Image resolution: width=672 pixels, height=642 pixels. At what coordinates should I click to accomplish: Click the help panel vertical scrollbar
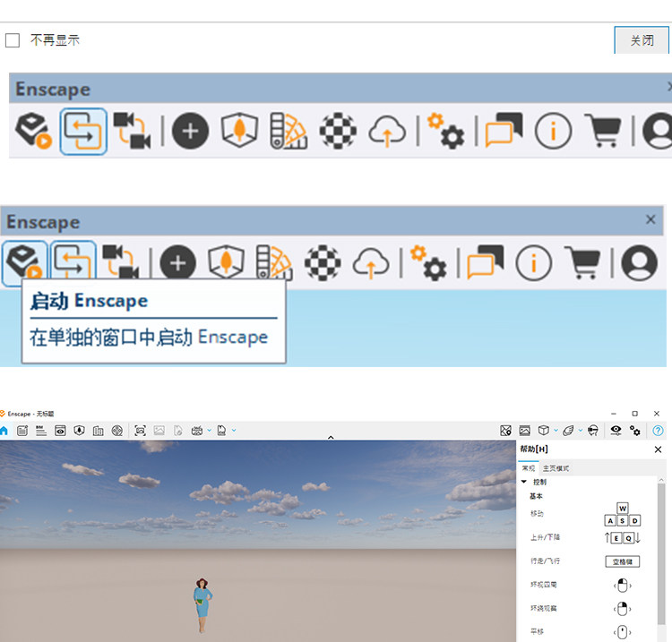[x=662, y=553]
